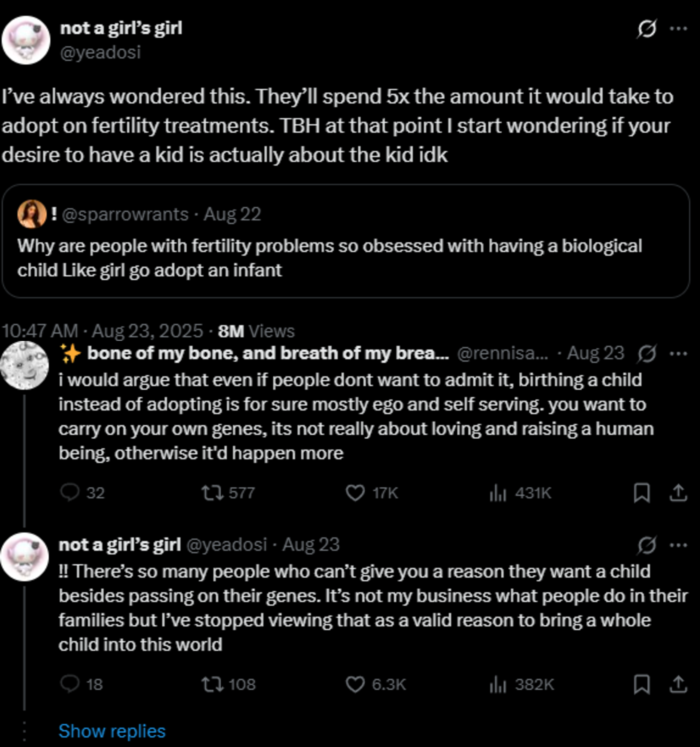Like the reply with 6.3K likes

point(355,684)
